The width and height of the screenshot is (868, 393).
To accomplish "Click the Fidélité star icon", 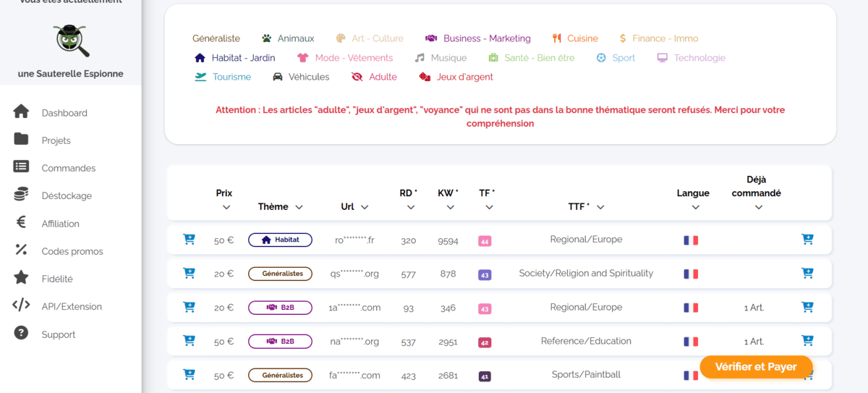I will [x=21, y=278].
